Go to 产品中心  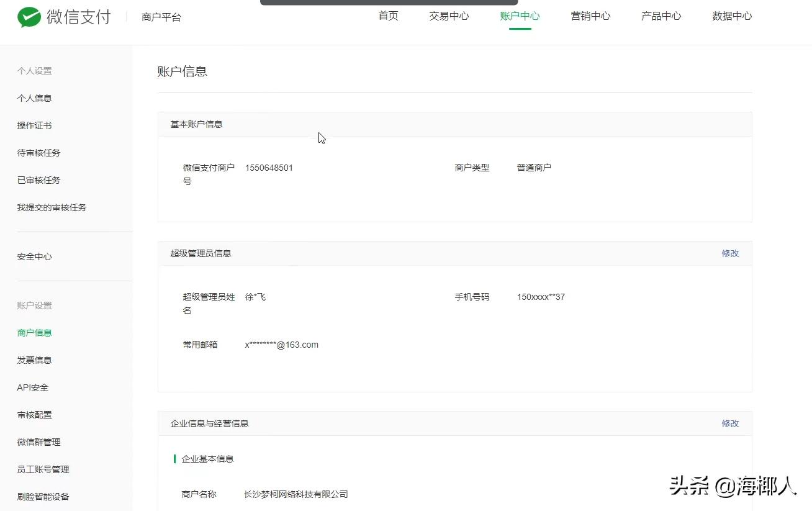661,16
